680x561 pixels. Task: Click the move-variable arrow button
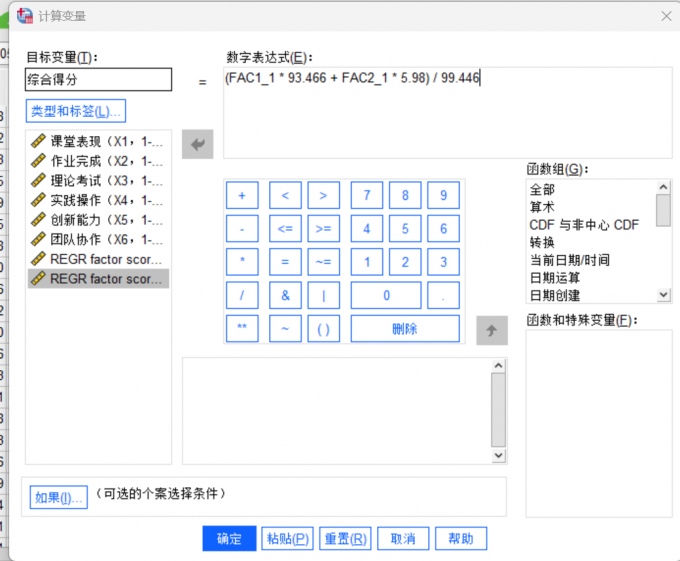click(197, 144)
